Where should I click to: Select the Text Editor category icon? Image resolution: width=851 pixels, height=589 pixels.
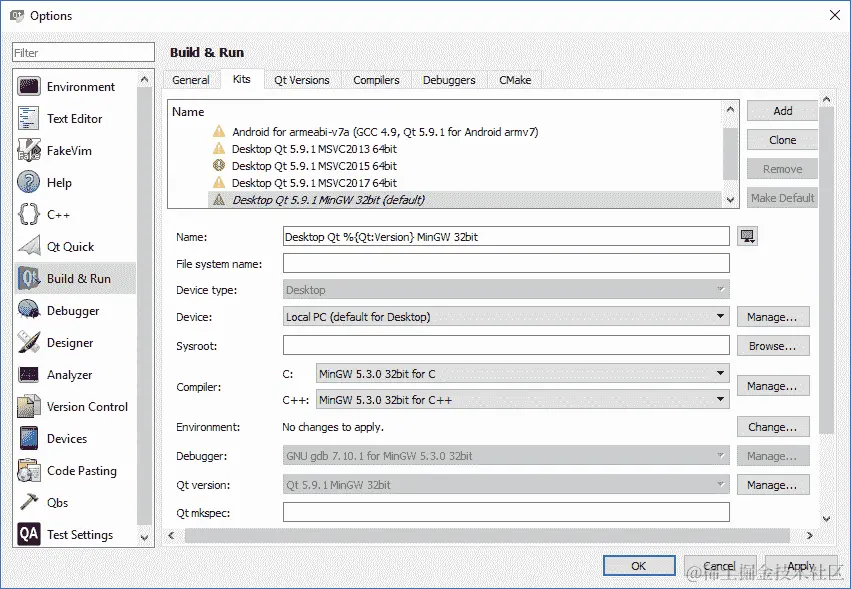tap(28, 118)
